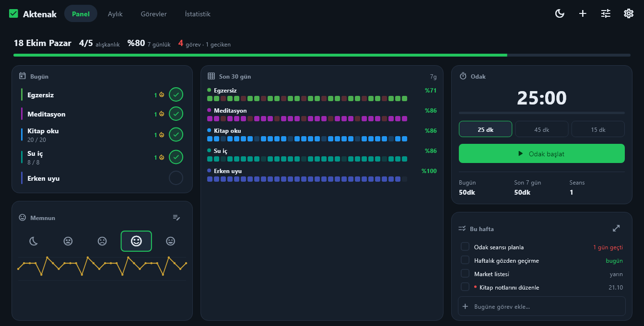This screenshot has width=644, height=326.
Task: Click the Egzersiz habit name in Bugün
Action: coord(41,95)
